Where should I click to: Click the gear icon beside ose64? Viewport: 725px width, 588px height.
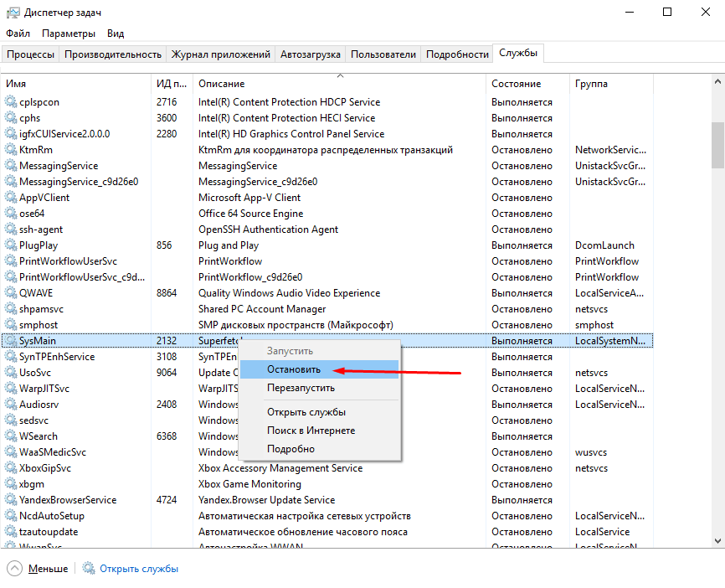click(10, 213)
